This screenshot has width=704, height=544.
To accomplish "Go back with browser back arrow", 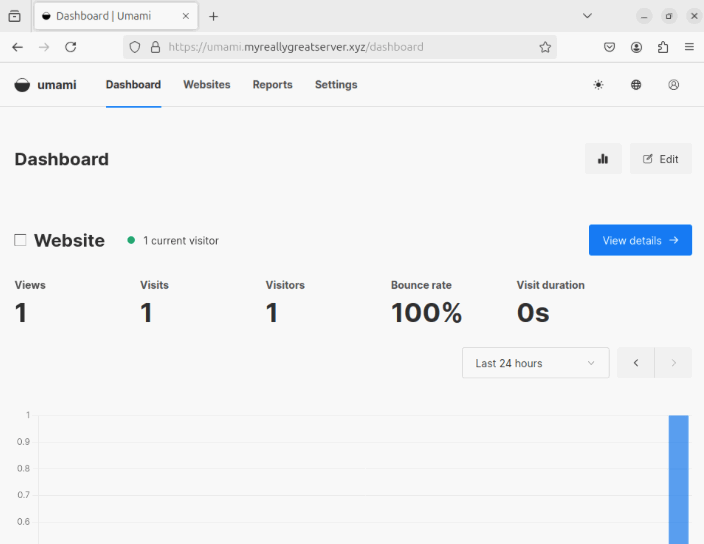I will tap(18, 47).
